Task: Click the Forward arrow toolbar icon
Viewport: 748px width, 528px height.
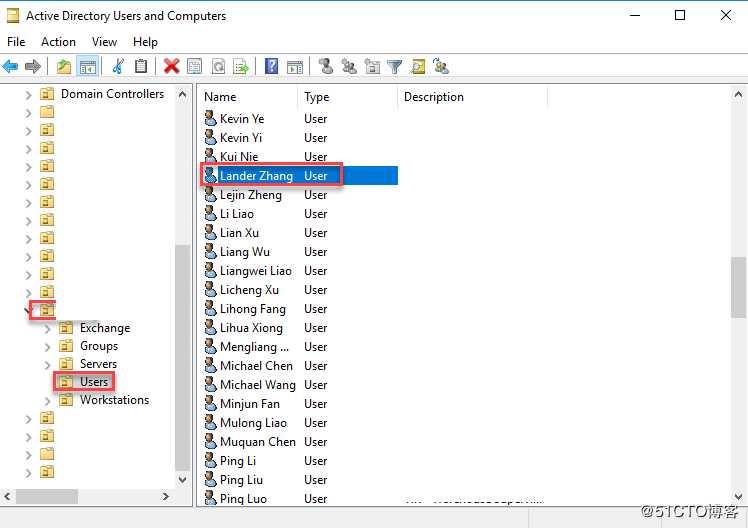Action: coord(32,66)
